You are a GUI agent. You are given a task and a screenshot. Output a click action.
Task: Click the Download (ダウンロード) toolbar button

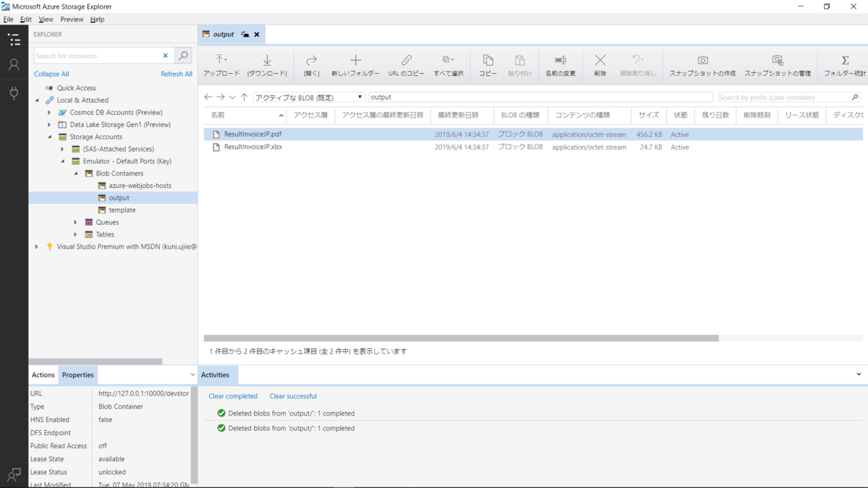[267, 65]
